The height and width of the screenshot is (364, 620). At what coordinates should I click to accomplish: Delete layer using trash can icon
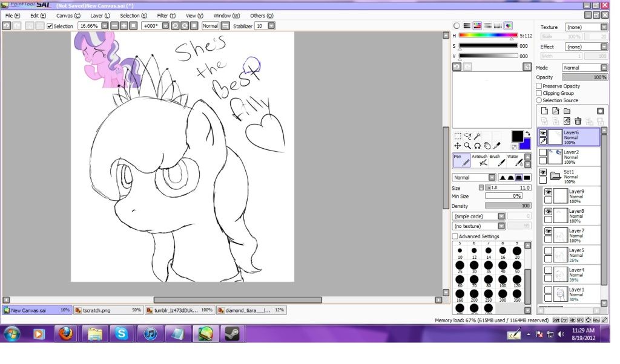(578, 121)
